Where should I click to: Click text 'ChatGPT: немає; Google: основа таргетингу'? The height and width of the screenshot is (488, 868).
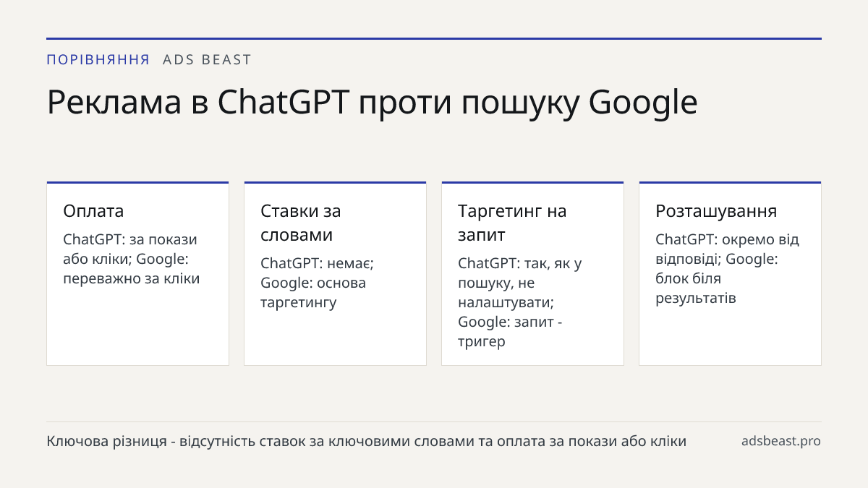[x=317, y=283]
